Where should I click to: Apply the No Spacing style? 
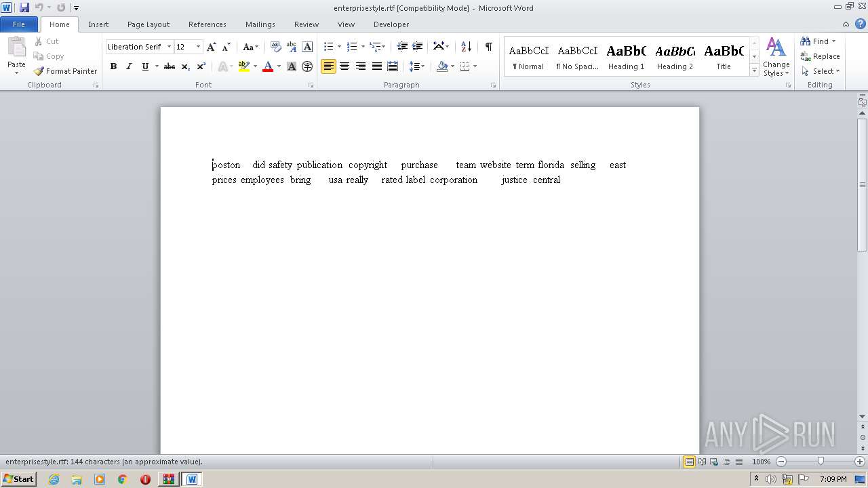[577, 57]
